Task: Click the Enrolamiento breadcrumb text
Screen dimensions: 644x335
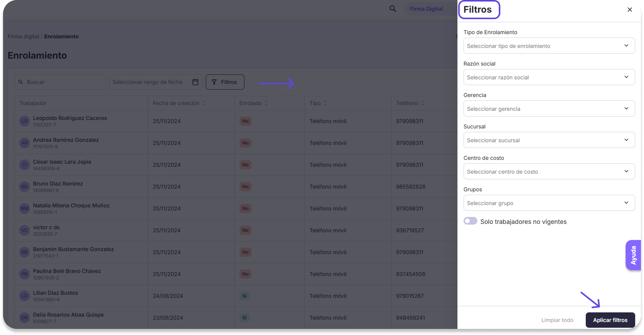Action: click(61, 36)
